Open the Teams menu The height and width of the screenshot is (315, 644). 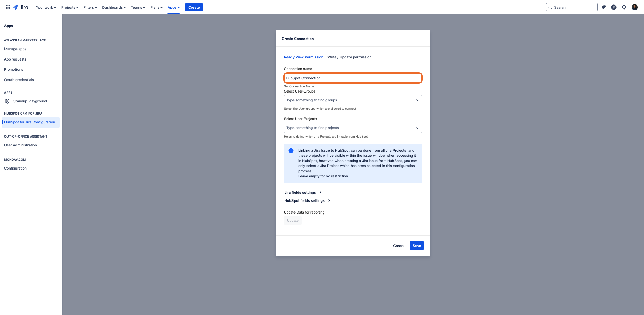[138, 7]
